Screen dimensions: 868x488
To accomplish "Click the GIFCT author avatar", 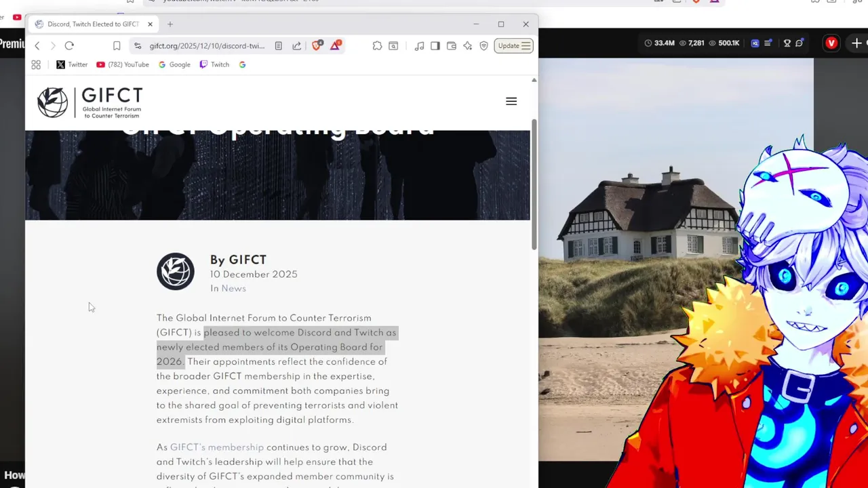I will (176, 272).
